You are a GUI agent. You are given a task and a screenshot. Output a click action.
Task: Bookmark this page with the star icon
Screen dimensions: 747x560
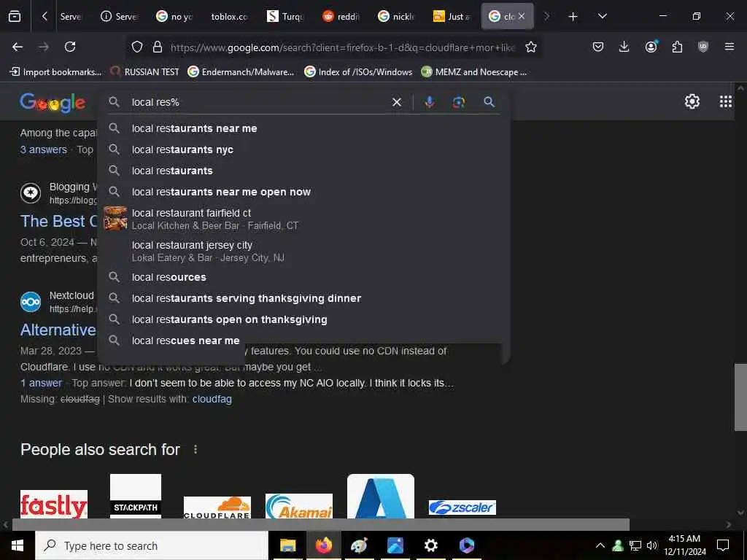click(x=531, y=47)
